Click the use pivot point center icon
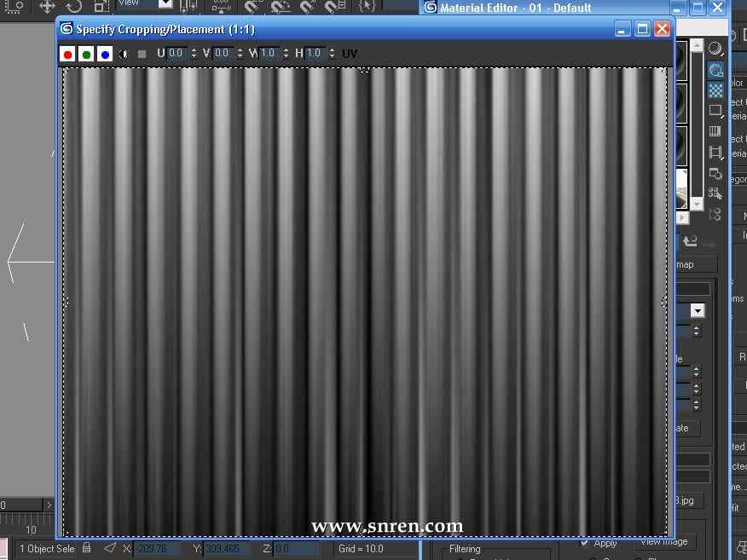This screenshot has width=747, height=560. pyautogui.click(x=188, y=6)
